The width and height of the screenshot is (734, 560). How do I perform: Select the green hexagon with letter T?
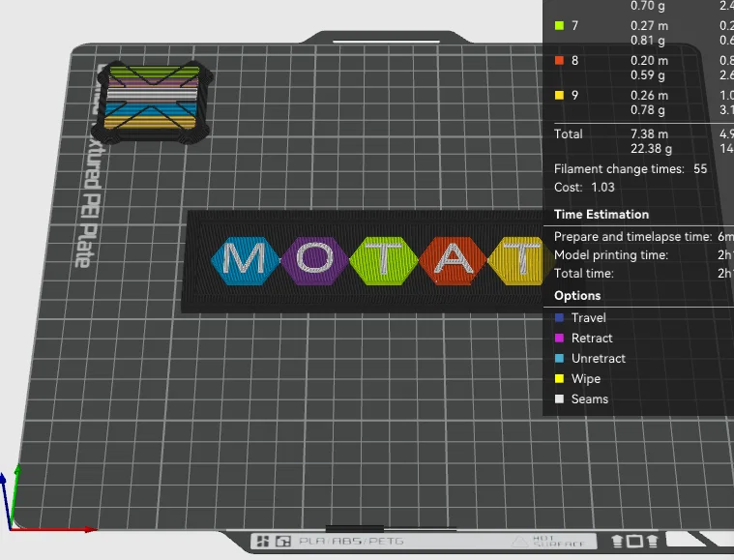pos(384,260)
